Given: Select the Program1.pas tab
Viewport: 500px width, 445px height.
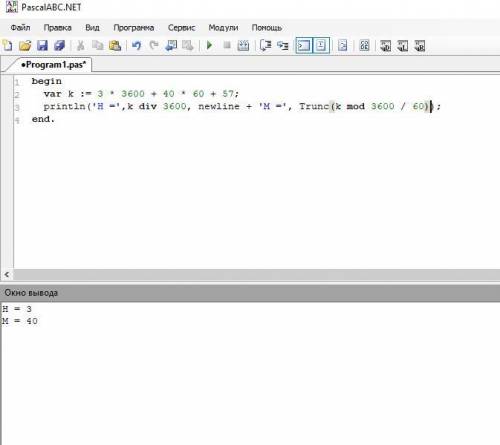Looking at the screenshot, I should 53,65.
